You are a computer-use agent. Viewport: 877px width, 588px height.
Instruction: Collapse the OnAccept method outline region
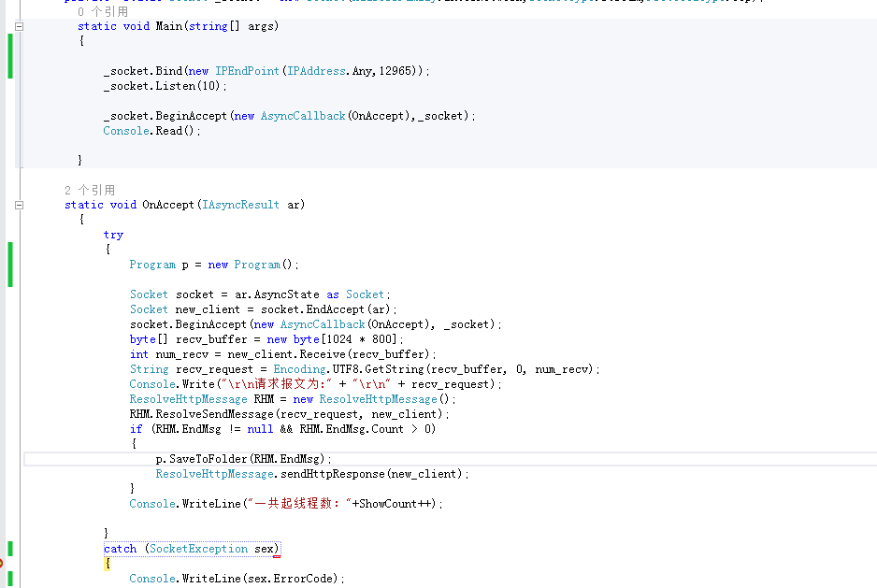[21, 205]
